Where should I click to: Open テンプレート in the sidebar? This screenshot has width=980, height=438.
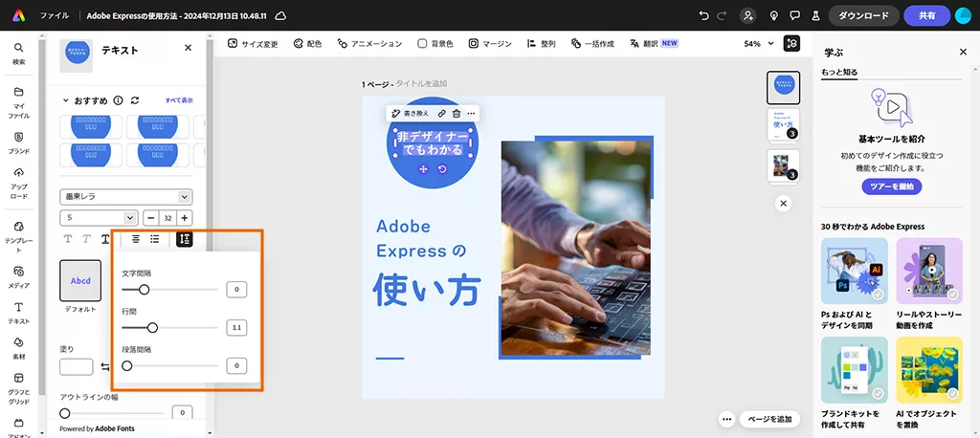[19, 236]
